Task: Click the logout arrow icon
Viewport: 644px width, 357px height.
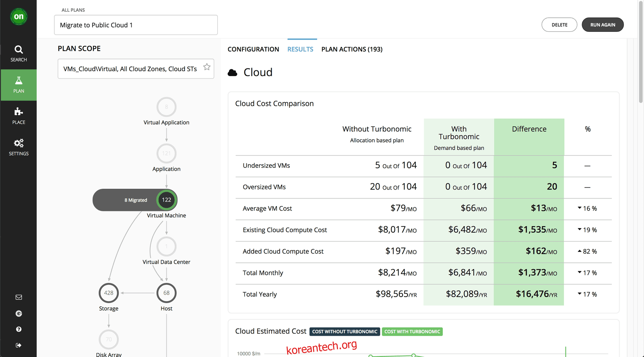Action: click(x=19, y=345)
